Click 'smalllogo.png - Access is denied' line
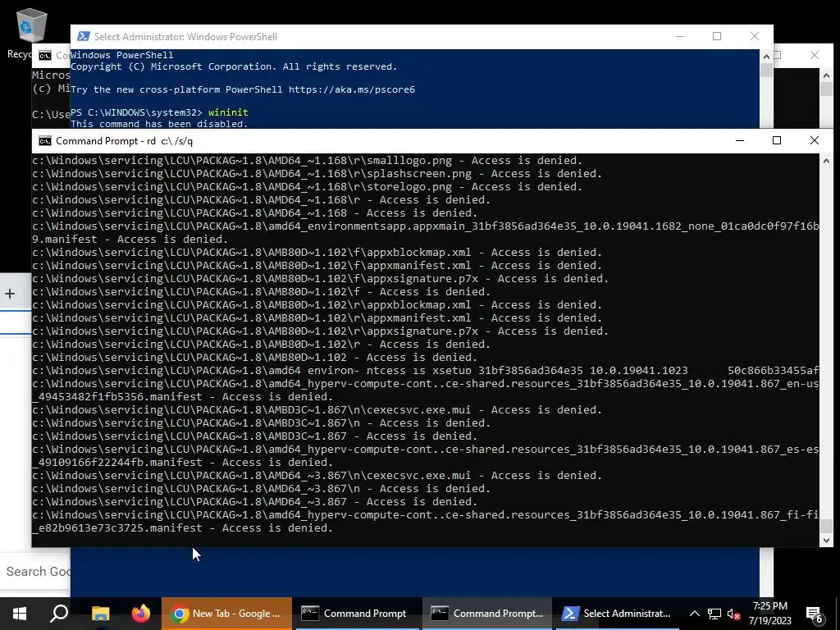Image resolution: width=840 pixels, height=630 pixels. click(x=307, y=161)
